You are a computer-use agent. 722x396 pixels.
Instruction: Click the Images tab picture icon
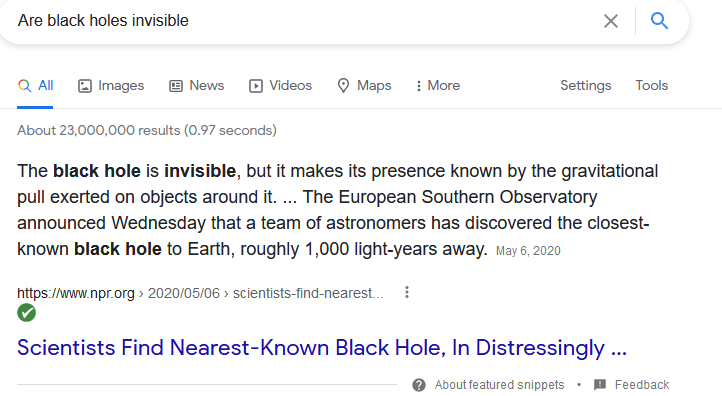coord(85,86)
